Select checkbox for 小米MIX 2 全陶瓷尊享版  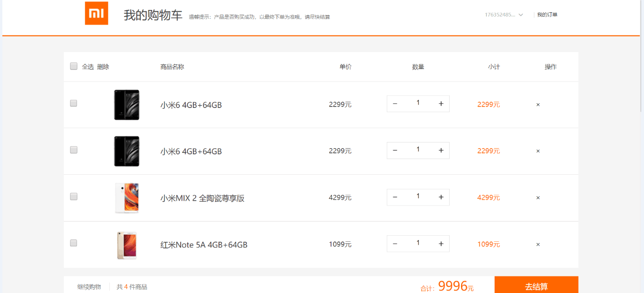pos(74,196)
